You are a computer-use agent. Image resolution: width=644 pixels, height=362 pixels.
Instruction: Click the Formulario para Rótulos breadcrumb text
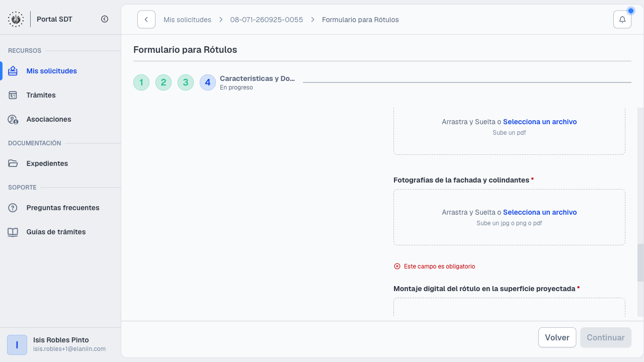tap(360, 20)
